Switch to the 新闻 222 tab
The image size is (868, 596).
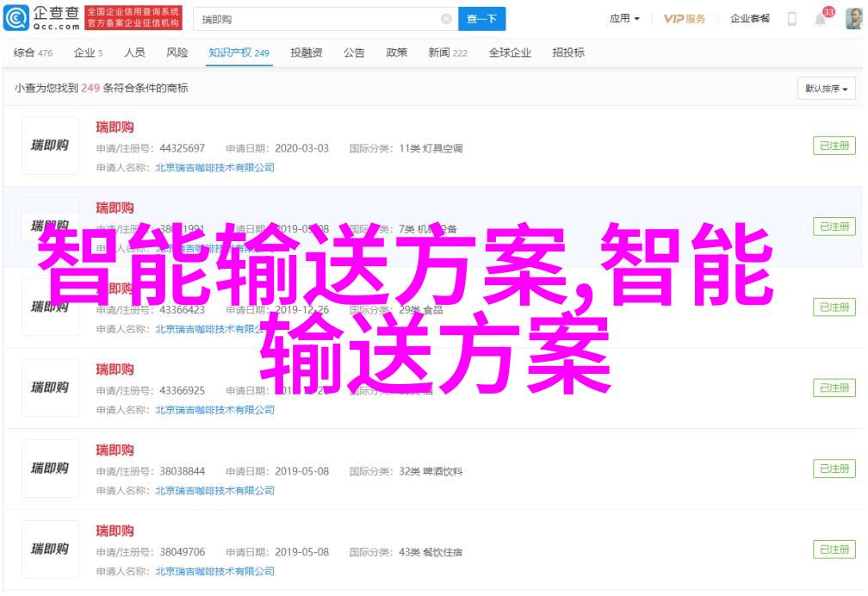tap(448, 53)
